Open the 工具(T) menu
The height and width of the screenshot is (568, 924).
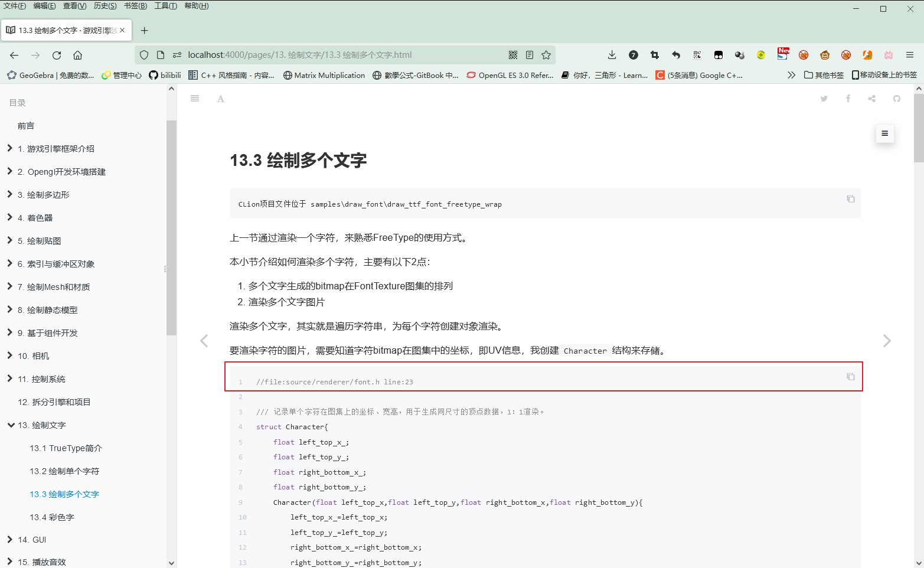[165, 6]
